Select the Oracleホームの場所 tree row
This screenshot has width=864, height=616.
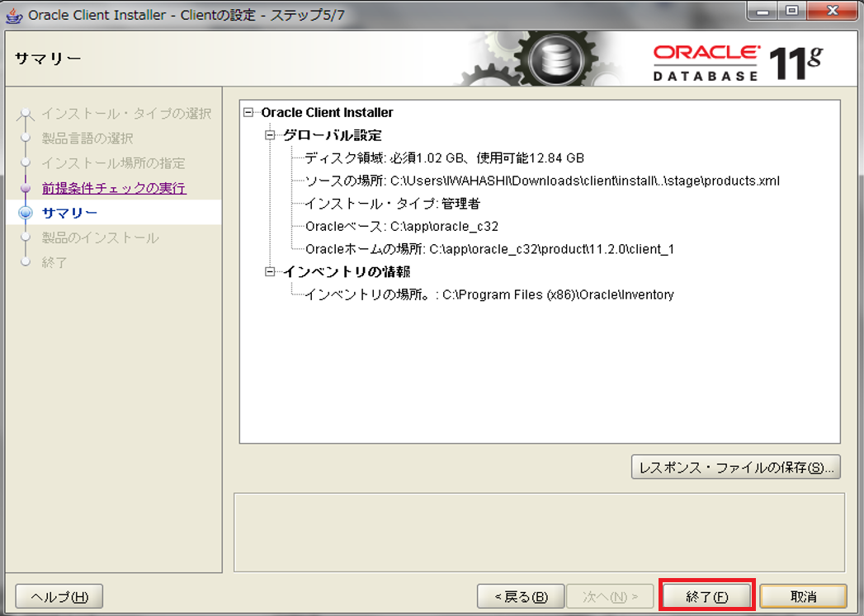pyautogui.click(x=489, y=249)
